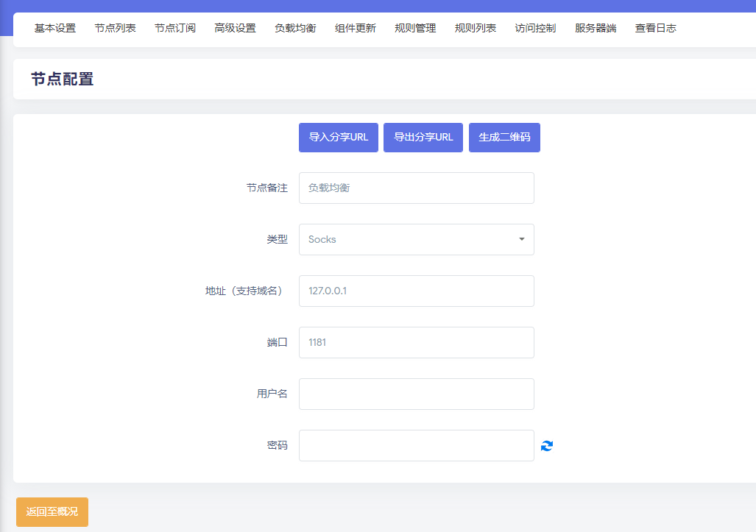View the 查看日志 tab
The width and height of the screenshot is (756, 532).
pos(656,29)
